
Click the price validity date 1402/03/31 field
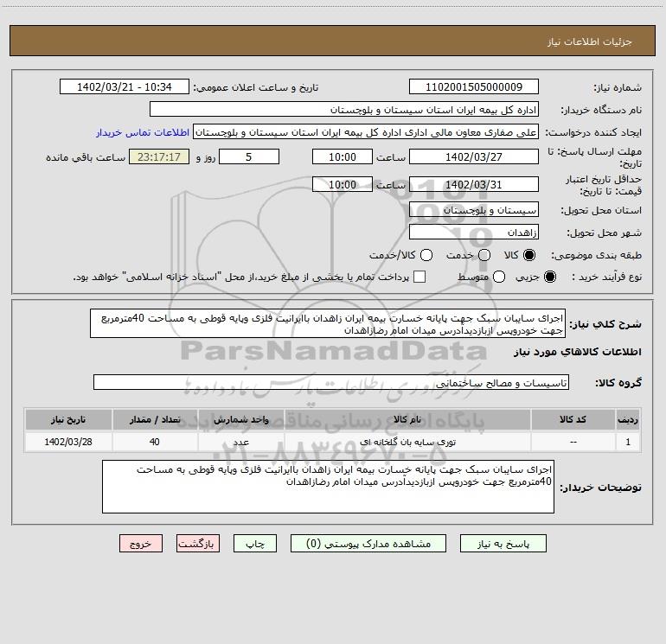point(474,185)
